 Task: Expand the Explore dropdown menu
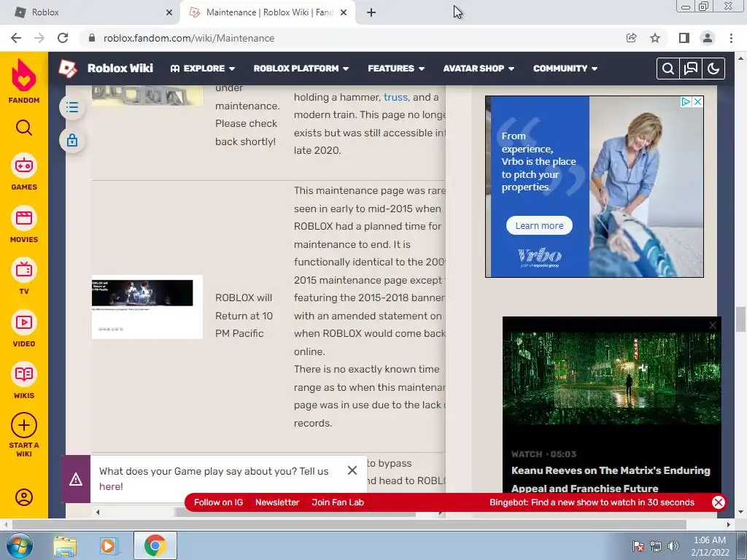pos(203,69)
